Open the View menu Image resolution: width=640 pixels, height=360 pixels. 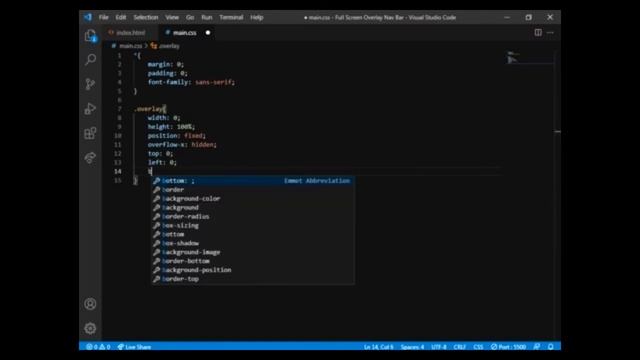(x=172, y=18)
